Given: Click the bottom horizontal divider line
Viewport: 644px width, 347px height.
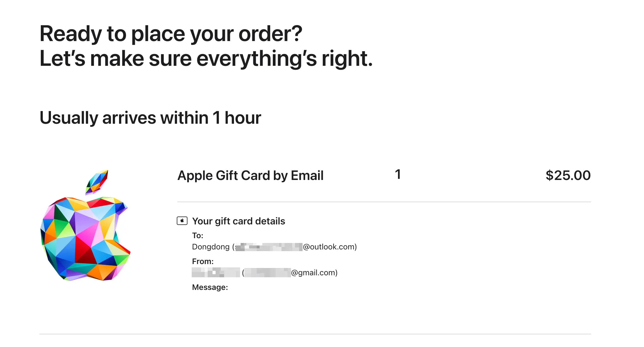Looking at the screenshot, I should tap(315, 334).
